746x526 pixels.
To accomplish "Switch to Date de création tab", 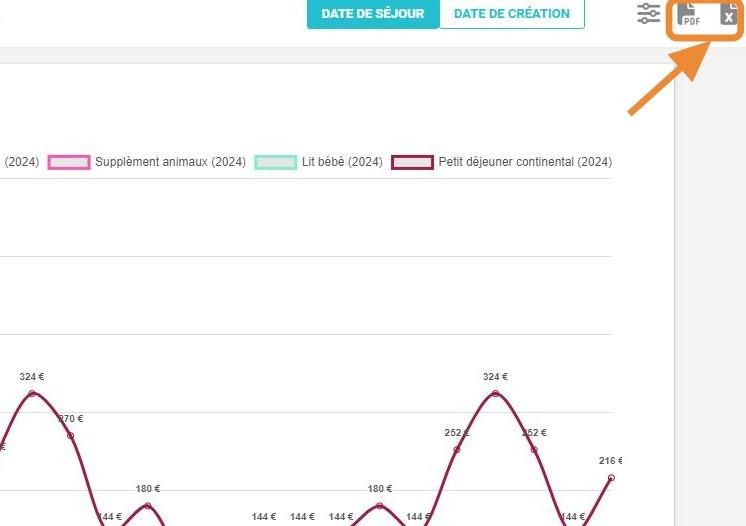I will [x=512, y=14].
